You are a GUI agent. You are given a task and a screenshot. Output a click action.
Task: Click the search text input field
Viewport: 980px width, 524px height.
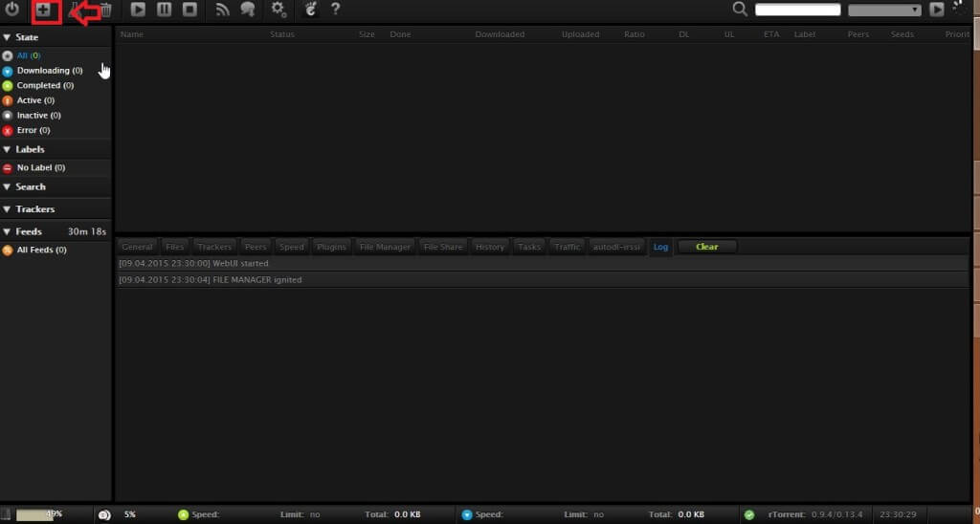[x=797, y=11]
